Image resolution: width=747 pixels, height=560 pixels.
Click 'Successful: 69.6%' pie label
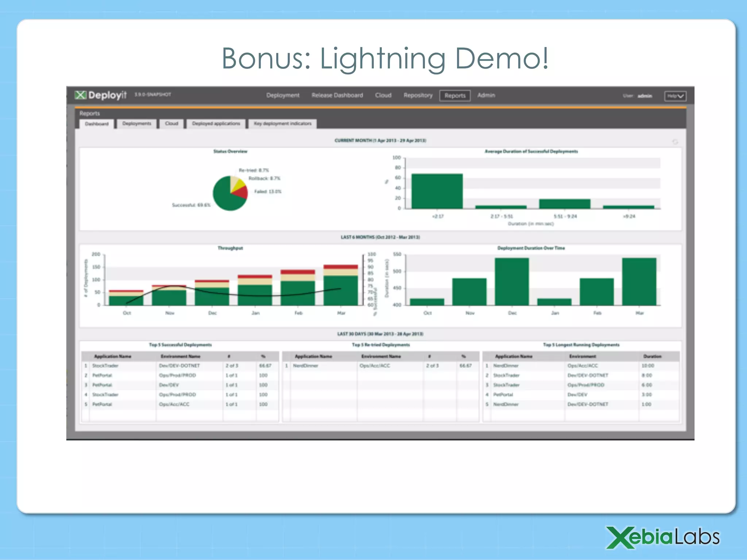click(x=191, y=205)
